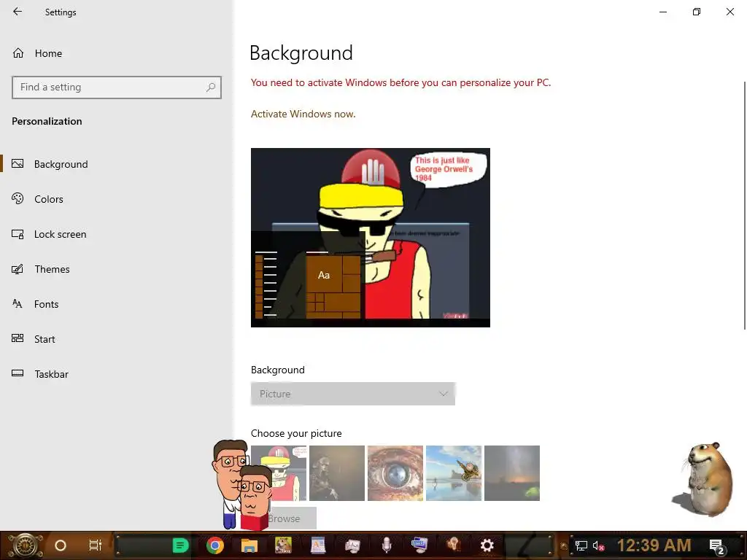Choose the eye close-up picture thumbnail
The height and width of the screenshot is (560, 747).
point(395,472)
